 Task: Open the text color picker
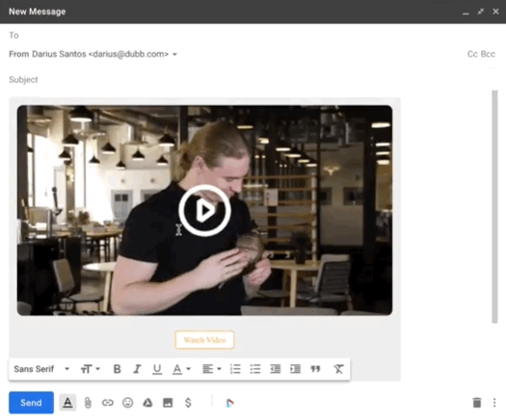(181, 369)
